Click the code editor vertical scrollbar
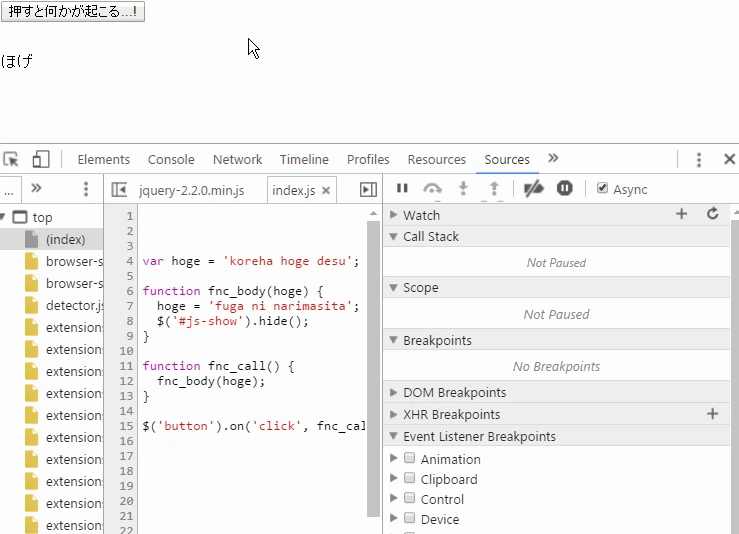Screen dimensions: 739x534 click(373, 369)
